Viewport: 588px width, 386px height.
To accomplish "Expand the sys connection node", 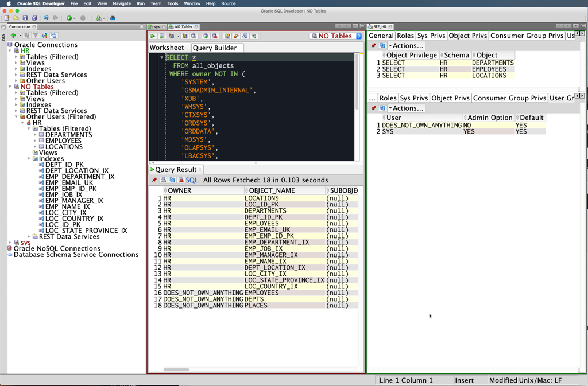I will [x=10, y=243].
